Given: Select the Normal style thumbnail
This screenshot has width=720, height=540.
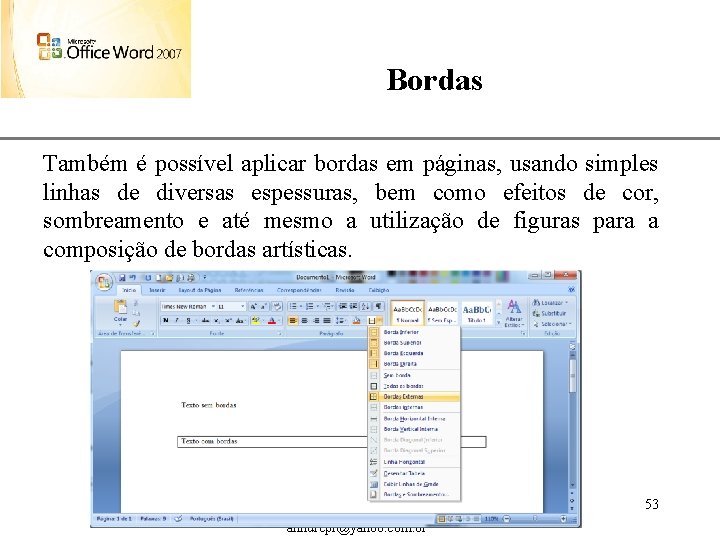Looking at the screenshot, I should tap(407, 313).
